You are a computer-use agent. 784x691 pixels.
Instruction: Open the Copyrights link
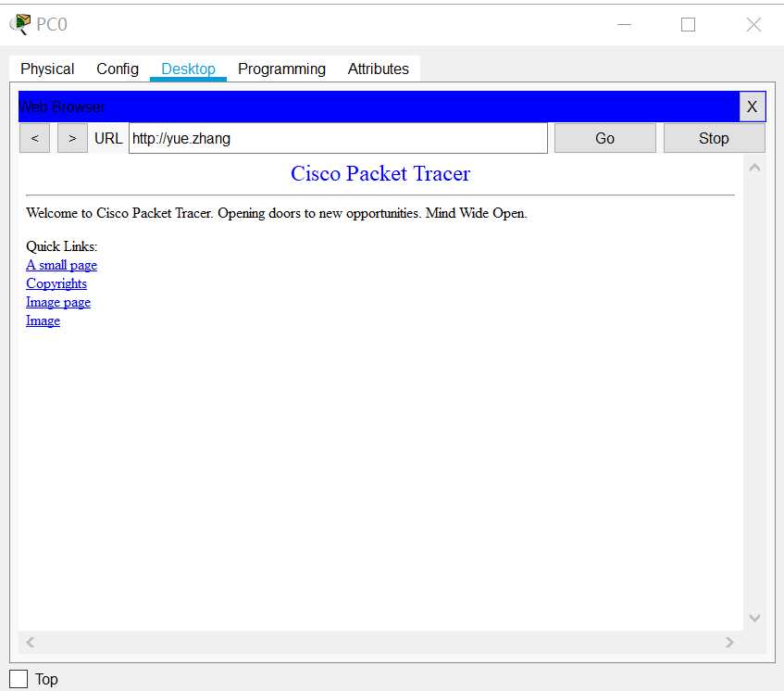click(x=56, y=283)
